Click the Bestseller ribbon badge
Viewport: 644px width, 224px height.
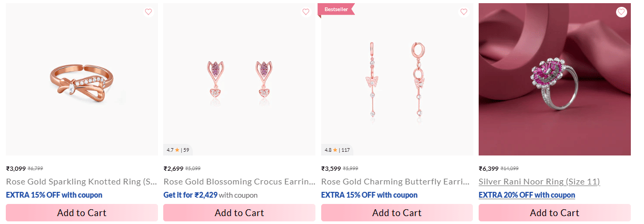tap(336, 9)
